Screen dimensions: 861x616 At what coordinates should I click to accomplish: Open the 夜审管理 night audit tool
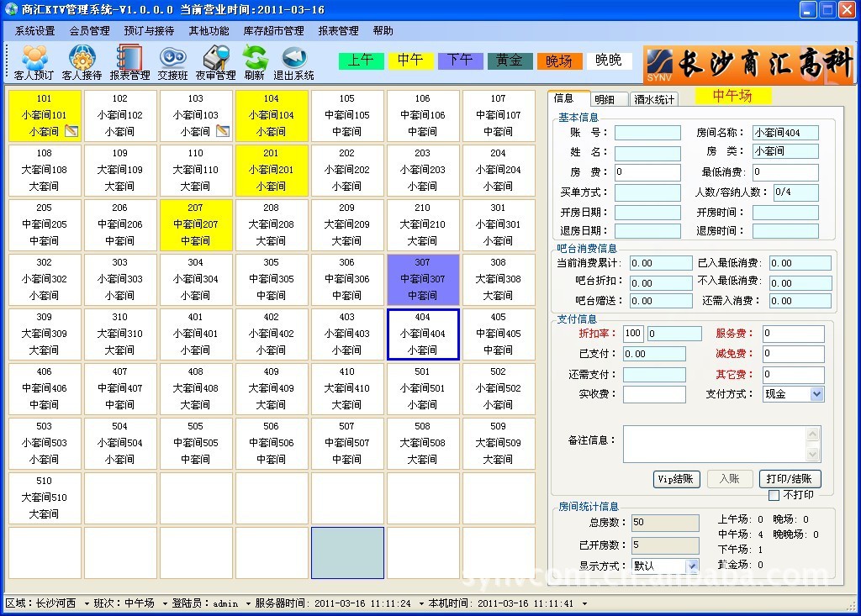215,62
